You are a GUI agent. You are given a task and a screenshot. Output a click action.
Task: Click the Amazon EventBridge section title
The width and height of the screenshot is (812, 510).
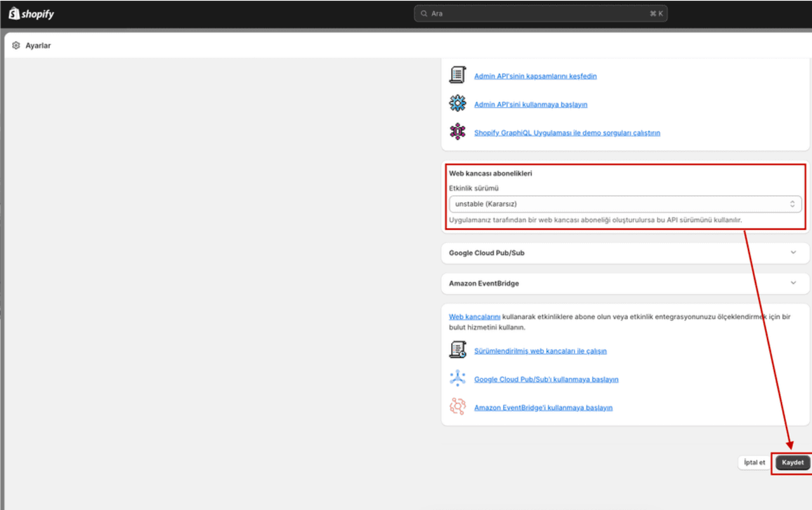coord(484,284)
